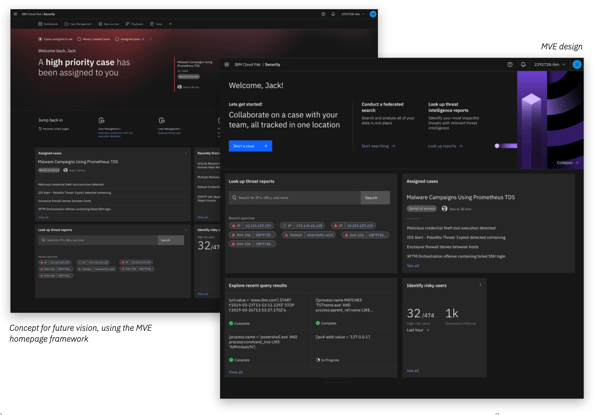The height and width of the screenshot is (415, 596).
Task: Open the hamburger menu in the MVE design window
Action: coord(227,65)
